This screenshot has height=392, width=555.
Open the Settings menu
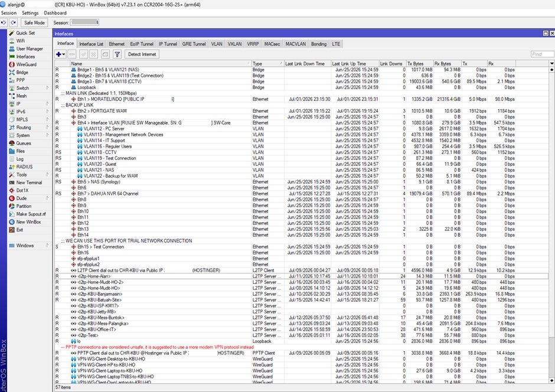click(x=30, y=13)
